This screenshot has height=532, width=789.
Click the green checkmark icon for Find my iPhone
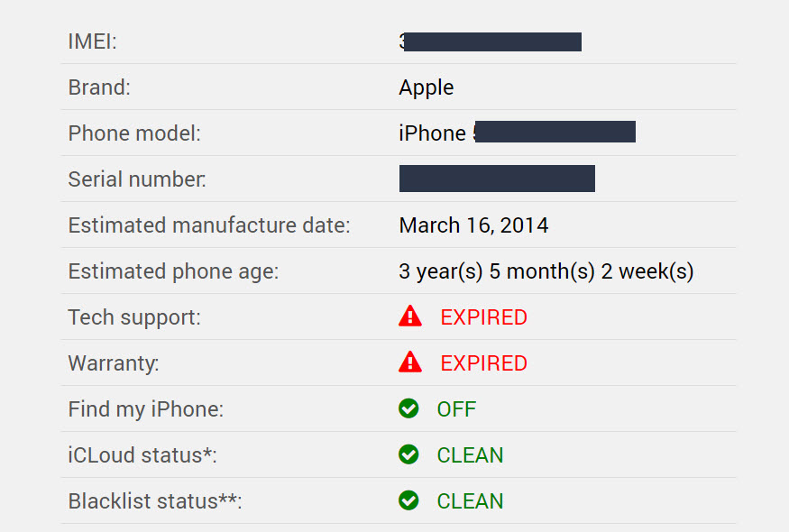click(408, 408)
